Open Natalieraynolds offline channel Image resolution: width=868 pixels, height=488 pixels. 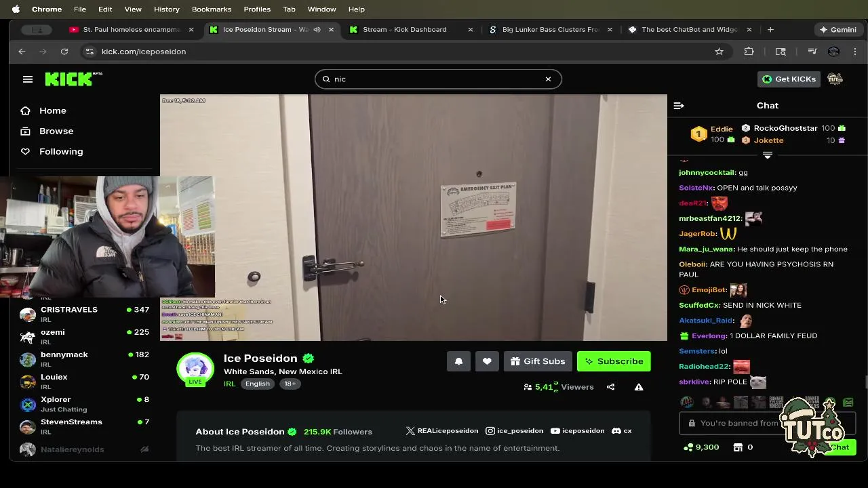point(85,449)
